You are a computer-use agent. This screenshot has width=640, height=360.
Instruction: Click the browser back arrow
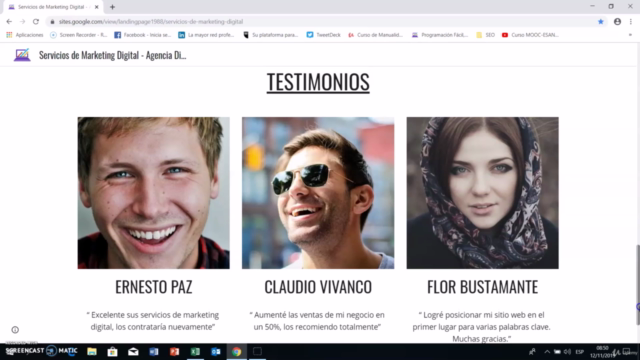[9, 22]
